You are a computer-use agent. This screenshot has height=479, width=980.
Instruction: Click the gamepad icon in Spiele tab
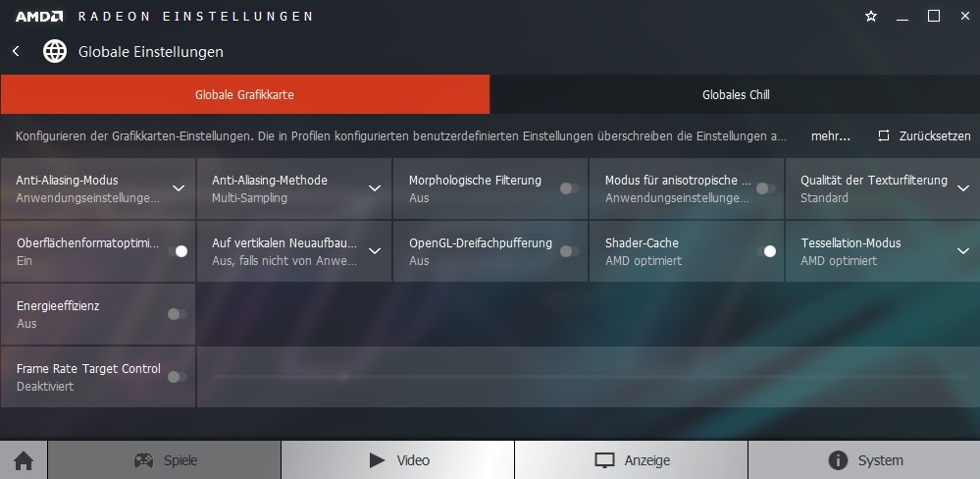[x=144, y=461]
